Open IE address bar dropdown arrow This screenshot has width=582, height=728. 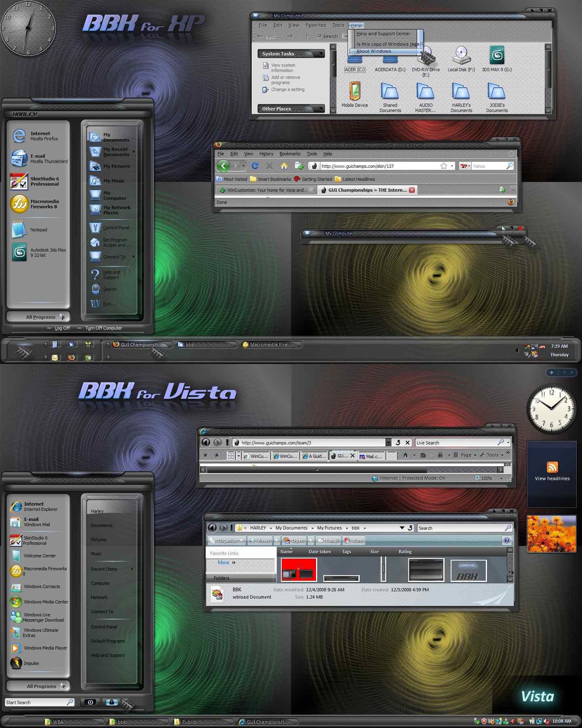point(388,442)
